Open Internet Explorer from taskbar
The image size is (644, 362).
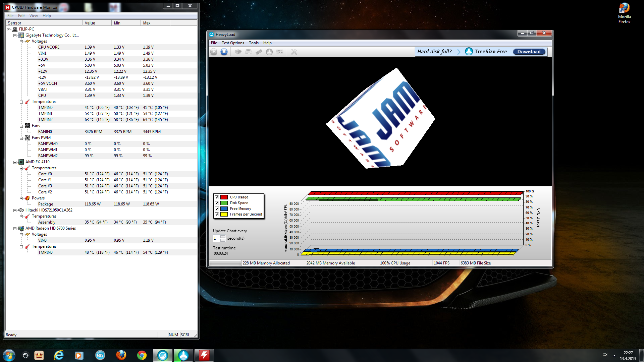pos(59,355)
